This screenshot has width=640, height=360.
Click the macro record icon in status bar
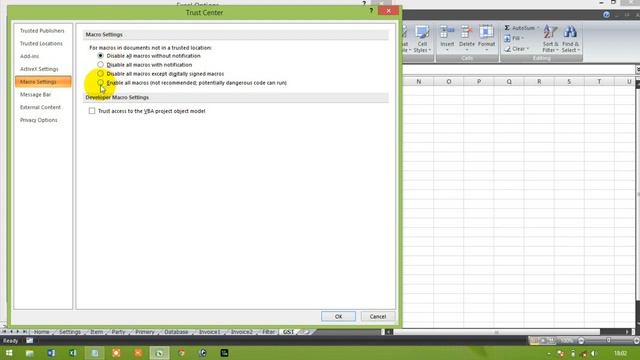(x=30, y=340)
